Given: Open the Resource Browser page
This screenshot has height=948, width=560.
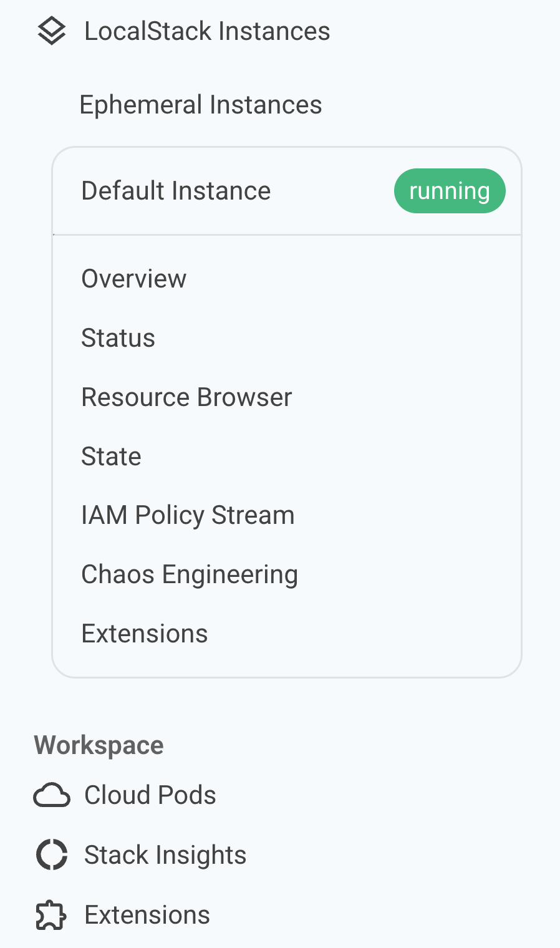Looking at the screenshot, I should tap(186, 397).
